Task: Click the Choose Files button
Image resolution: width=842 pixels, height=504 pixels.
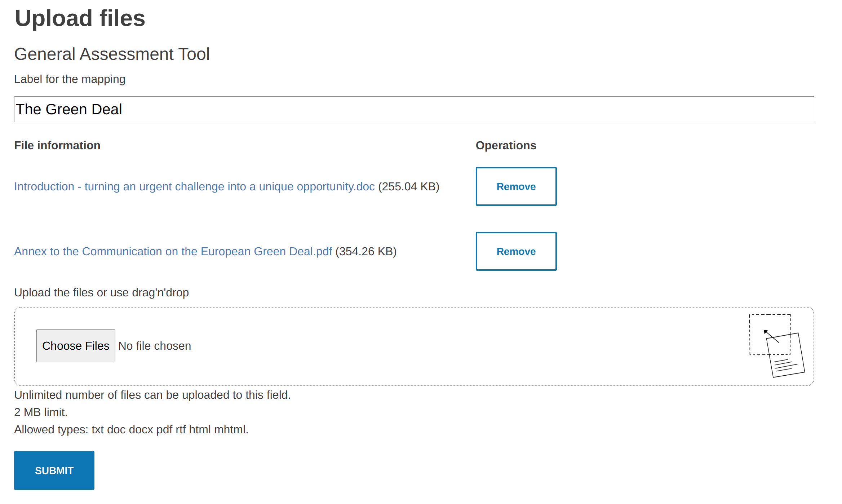Action: (76, 346)
